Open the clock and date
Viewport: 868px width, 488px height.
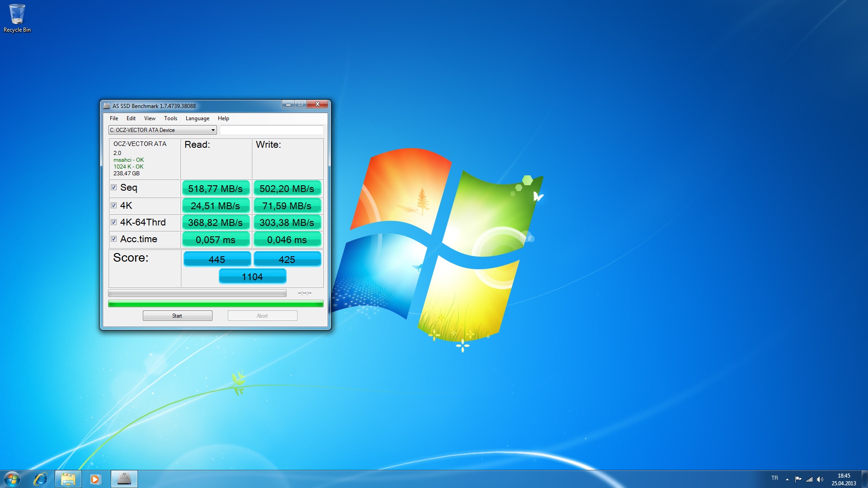[x=844, y=479]
